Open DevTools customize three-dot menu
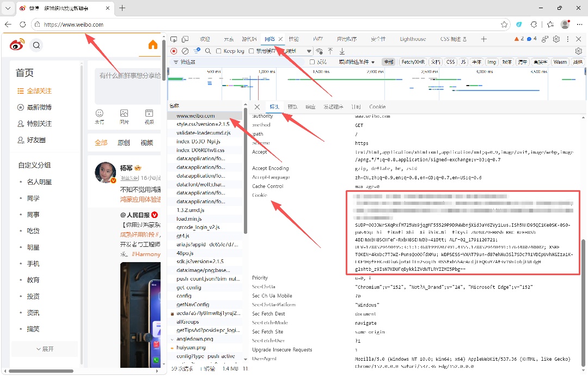The height and width of the screenshot is (376, 588). coord(568,39)
